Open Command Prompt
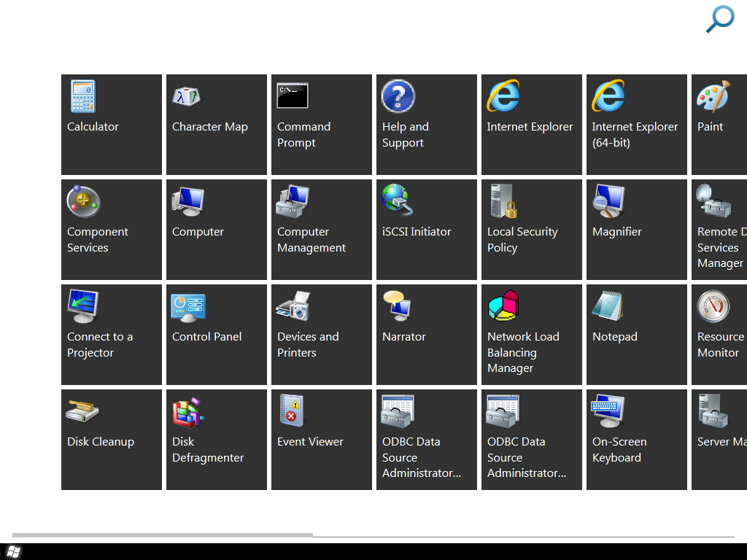Viewport: 747px width, 560px height. coord(322,125)
